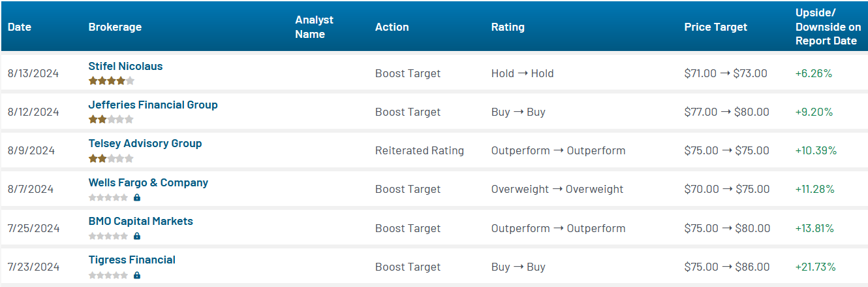Sort by Upside/Downside on Report Date header
Screen dimensions: 868x287
[828, 27]
